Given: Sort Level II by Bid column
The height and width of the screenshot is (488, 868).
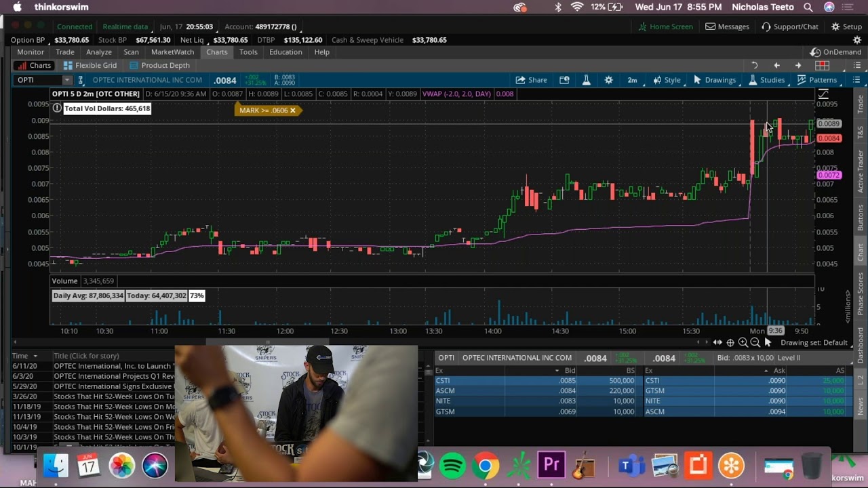Looking at the screenshot, I should pos(570,371).
